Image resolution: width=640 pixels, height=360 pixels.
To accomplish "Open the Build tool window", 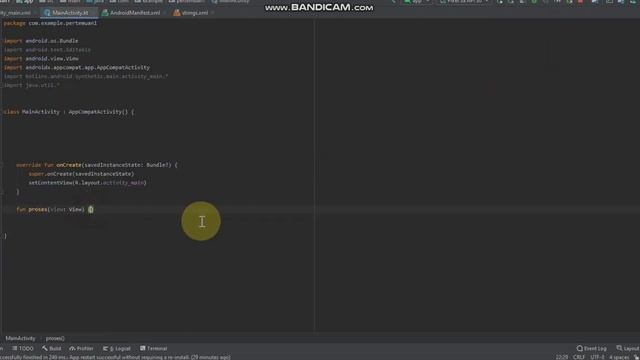I will 51,348.
